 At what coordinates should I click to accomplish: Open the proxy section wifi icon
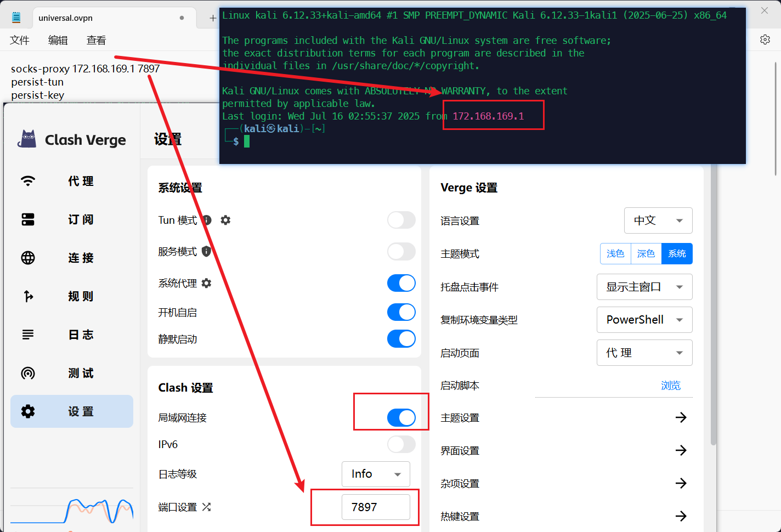pyautogui.click(x=28, y=181)
